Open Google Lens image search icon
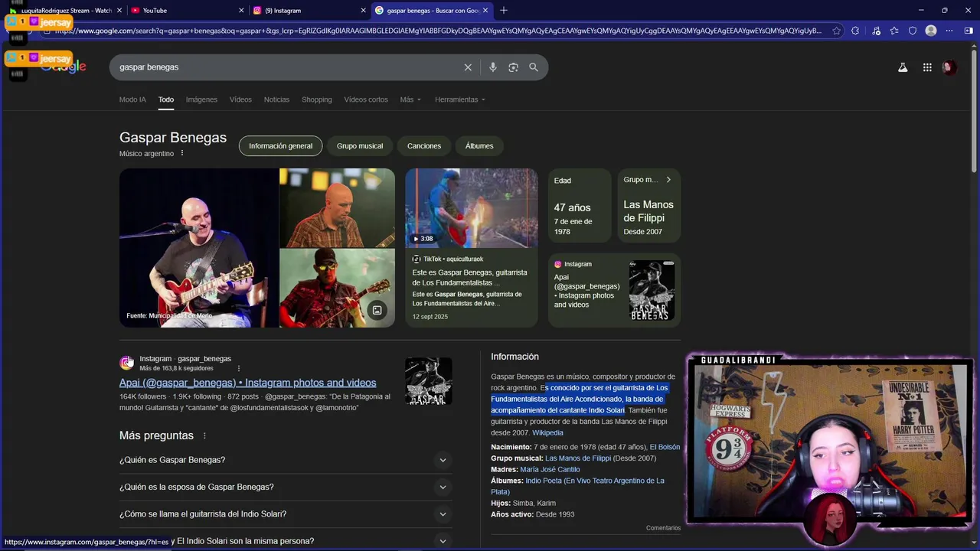This screenshot has width=980, height=551. click(513, 67)
